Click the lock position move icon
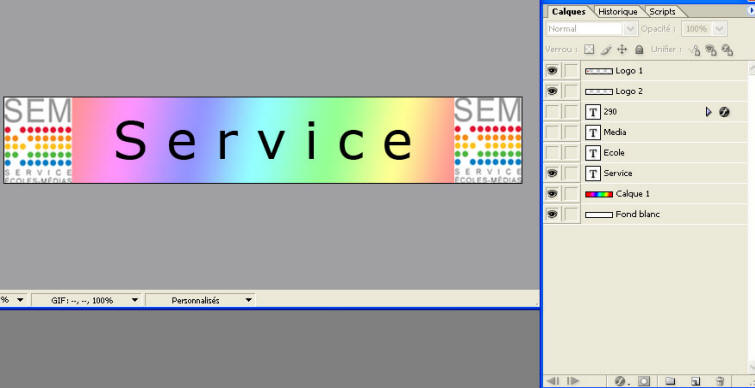 tap(622, 49)
